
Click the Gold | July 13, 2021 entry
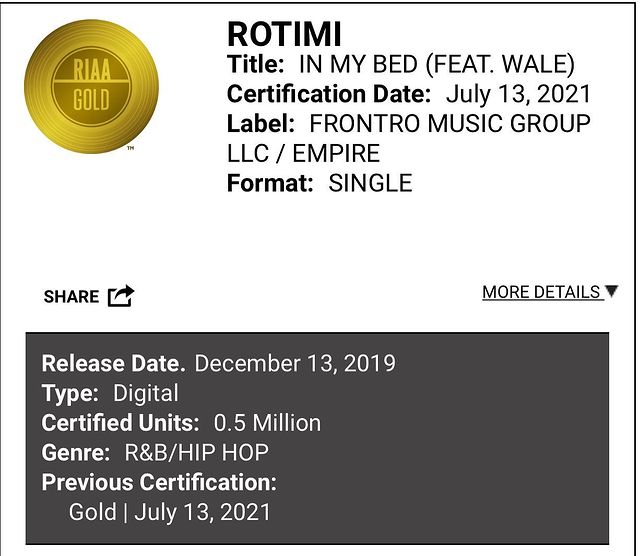170,512
